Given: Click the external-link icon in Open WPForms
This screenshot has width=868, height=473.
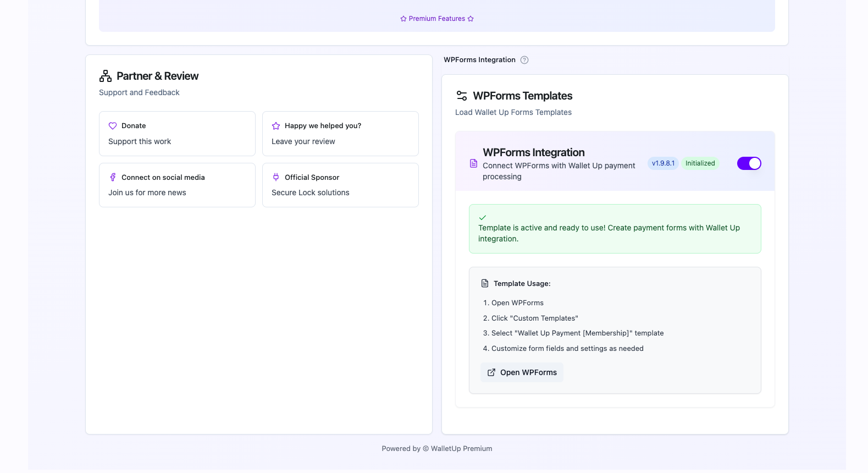Looking at the screenshot, I should click(491, 372).
